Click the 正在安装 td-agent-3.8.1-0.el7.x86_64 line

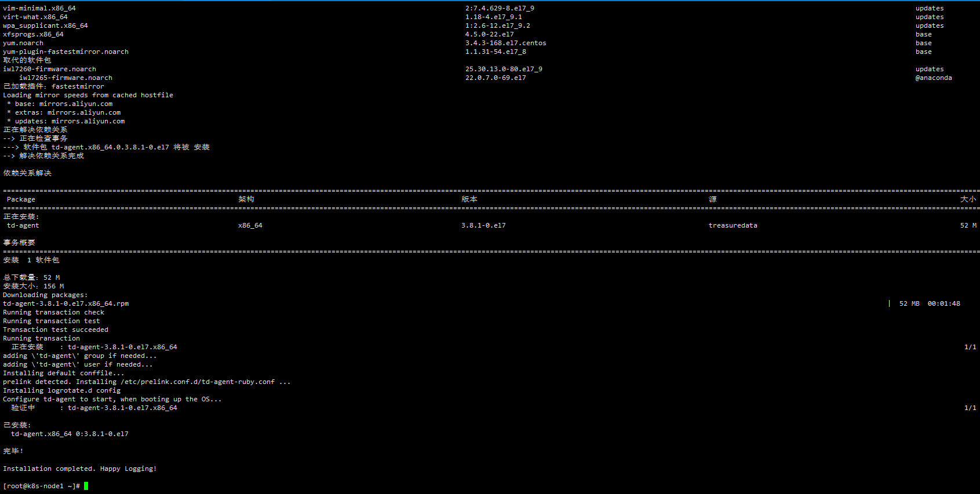(94, 347)
